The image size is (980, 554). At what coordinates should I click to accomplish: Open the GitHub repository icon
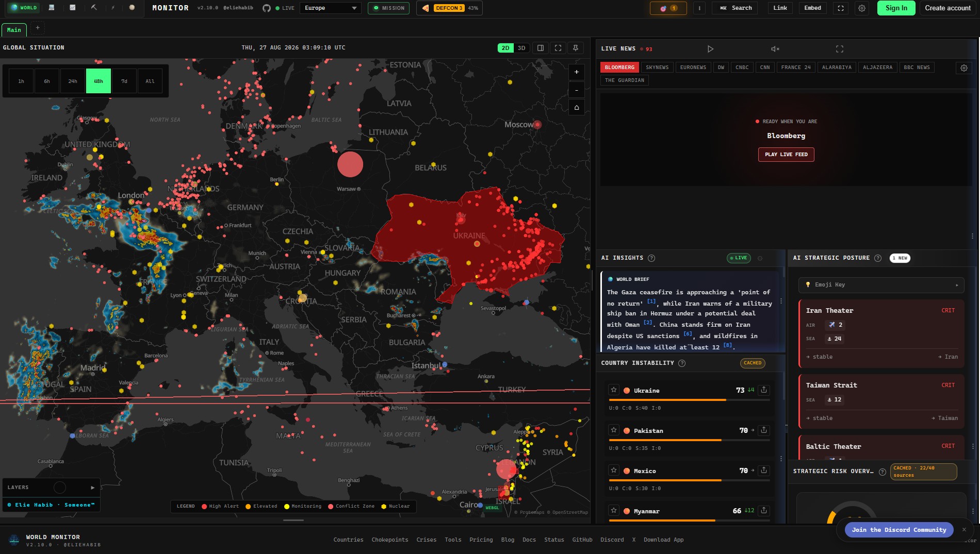pos(267,8)
